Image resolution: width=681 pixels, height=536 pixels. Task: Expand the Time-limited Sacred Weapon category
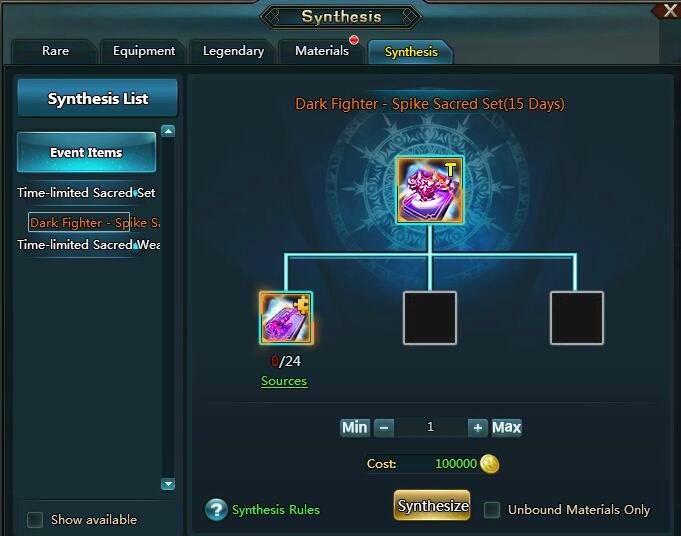(89, 245)
